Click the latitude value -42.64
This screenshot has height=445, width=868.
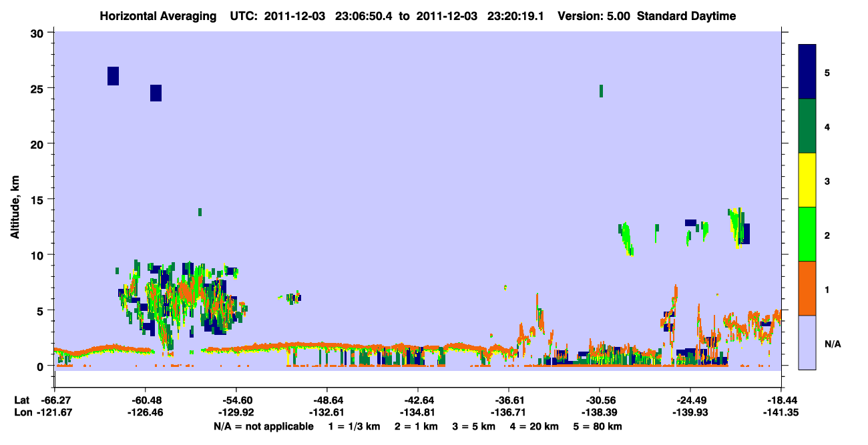tap(419, 400)
